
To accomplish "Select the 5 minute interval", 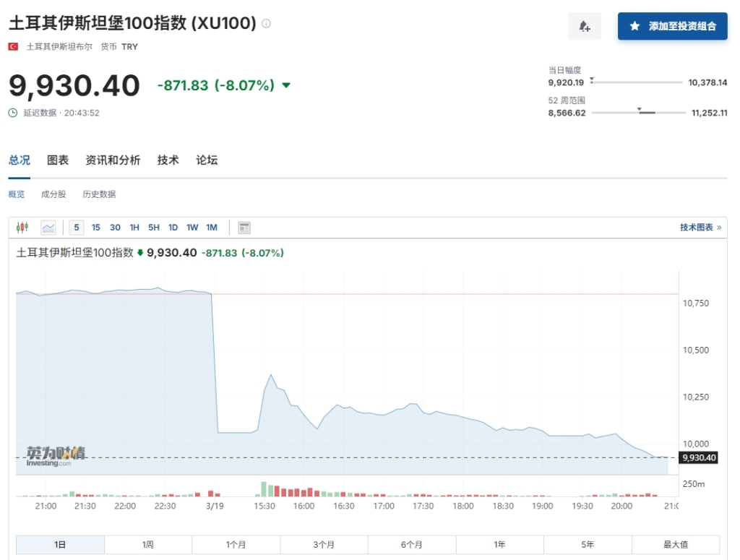I will coord(77,228).
